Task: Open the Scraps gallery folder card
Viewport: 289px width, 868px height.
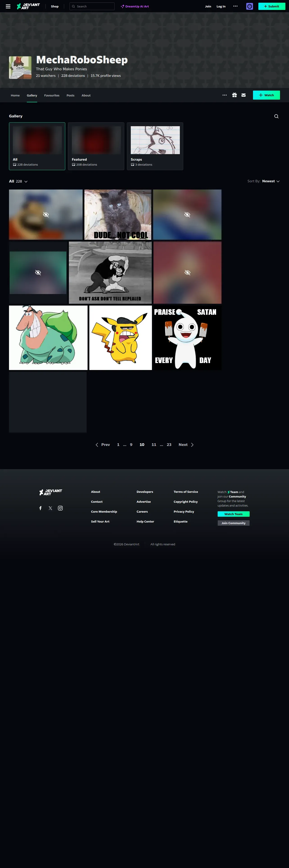Action: (x=155, y=146)
